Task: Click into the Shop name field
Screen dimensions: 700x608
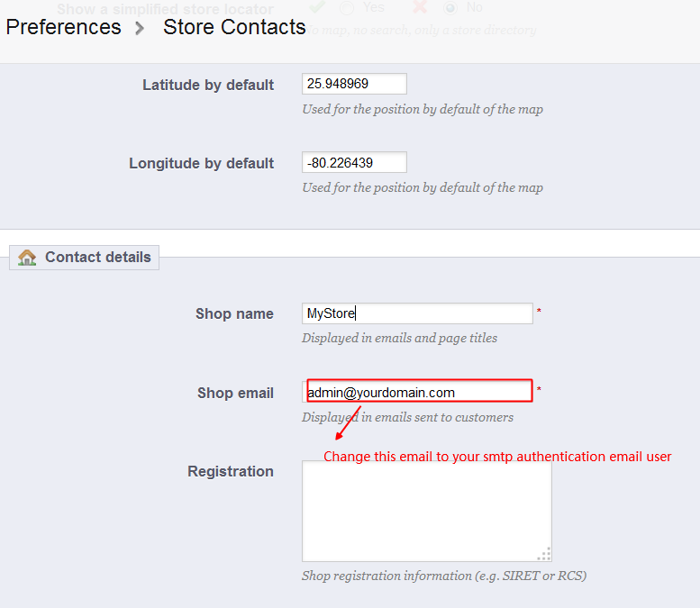Action: (418, 313)
